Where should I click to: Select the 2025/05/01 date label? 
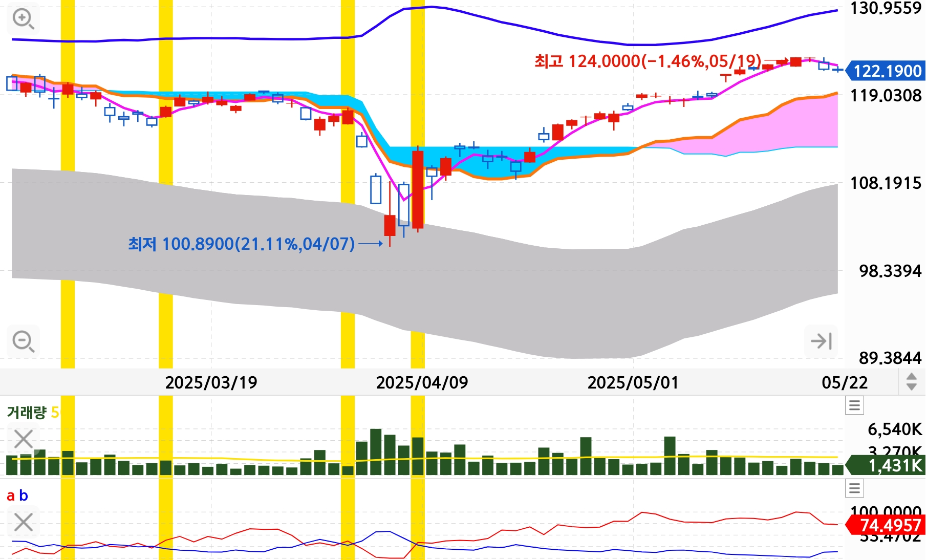coord(633,382)
